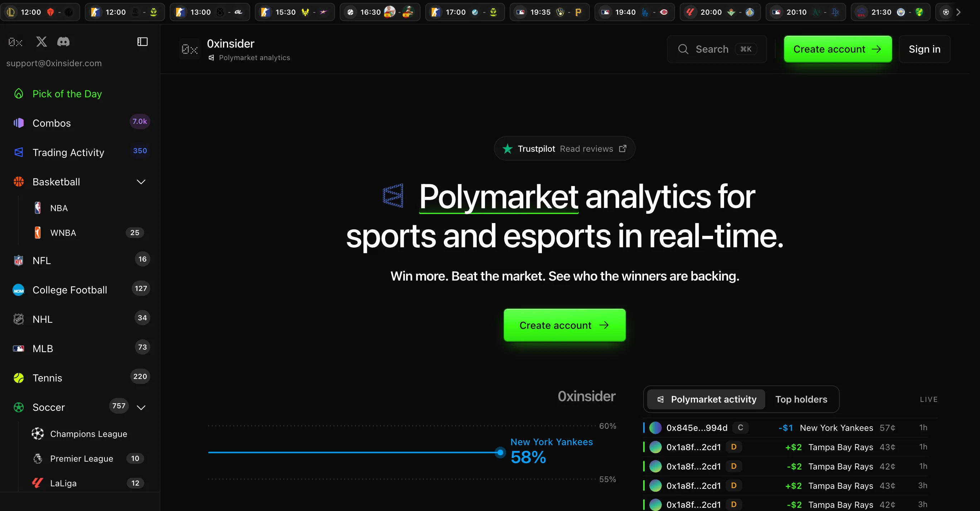
Task: Open the 21:30 match in ticker
Action: 891,12
